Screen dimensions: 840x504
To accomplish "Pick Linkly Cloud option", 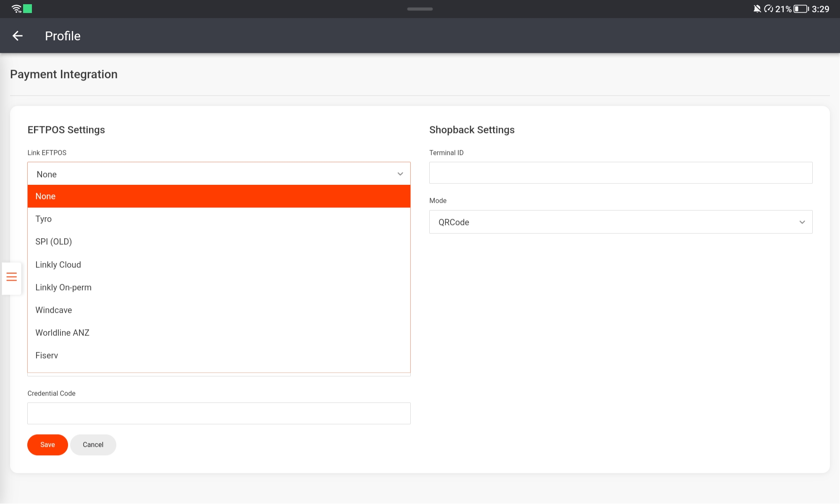I will click(218, 265).
